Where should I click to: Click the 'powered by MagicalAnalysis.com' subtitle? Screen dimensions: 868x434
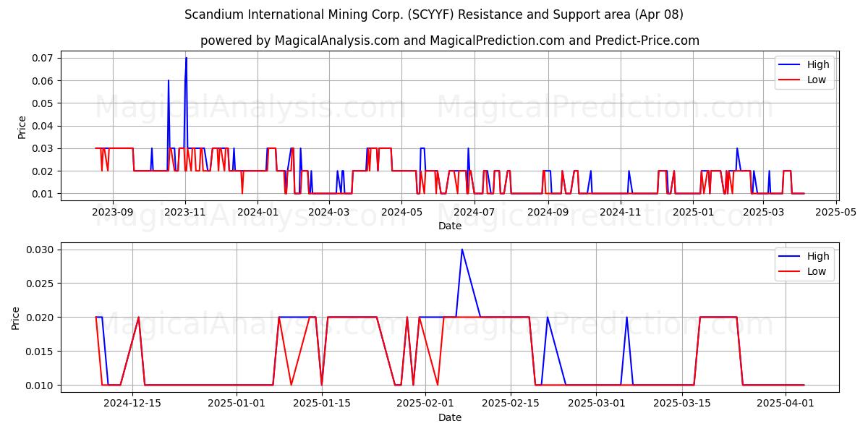point(450,41)
